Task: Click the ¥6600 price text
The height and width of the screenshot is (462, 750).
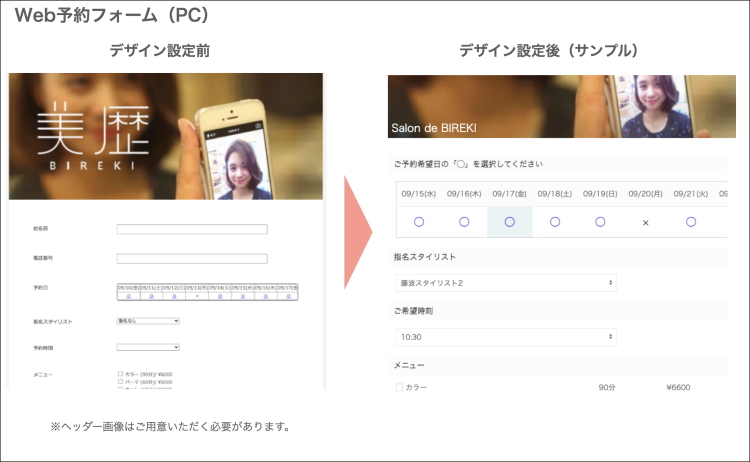Action: point(678,387)
